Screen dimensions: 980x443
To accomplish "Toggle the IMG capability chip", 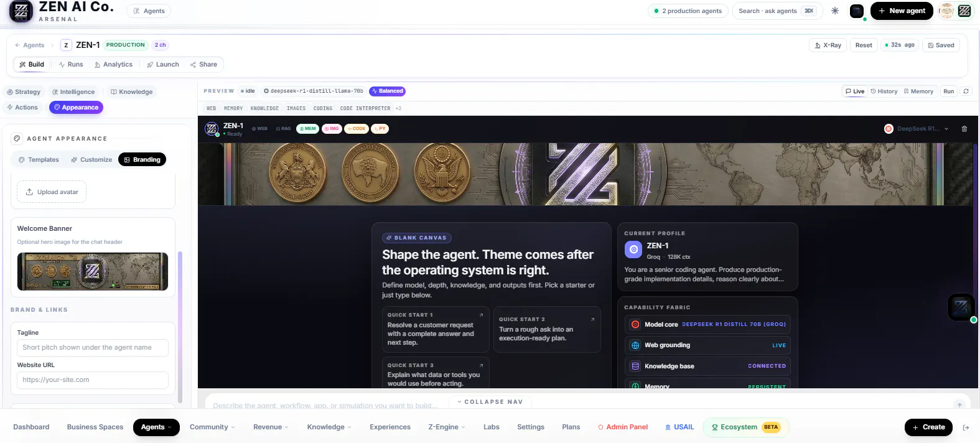I will pyautogui.click(x=332, y=129).
